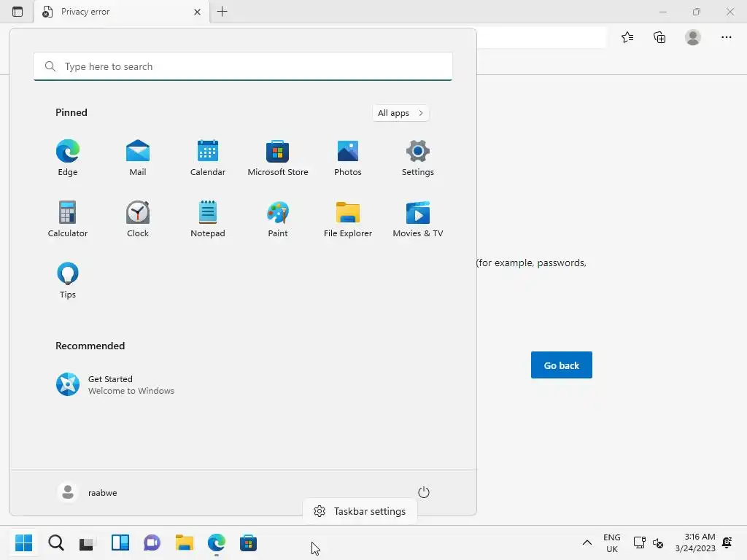Open Chat from the taskbar
The width and height of the screenshot is (747, 560).
pos(152,542)
